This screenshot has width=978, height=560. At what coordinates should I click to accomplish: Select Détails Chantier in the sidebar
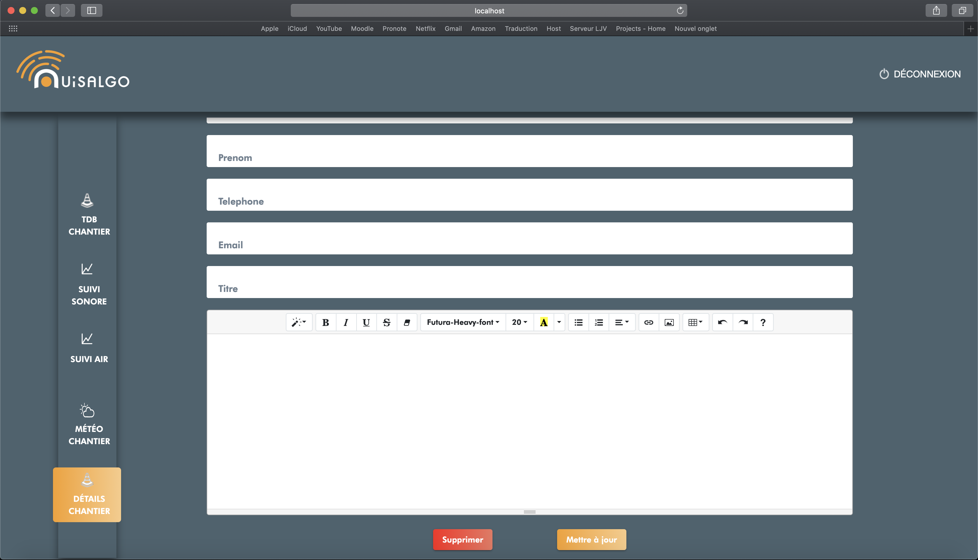pos(87,495)
